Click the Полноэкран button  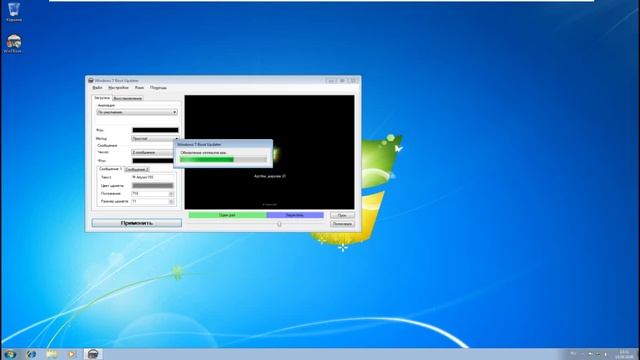(x=342, y=224)
